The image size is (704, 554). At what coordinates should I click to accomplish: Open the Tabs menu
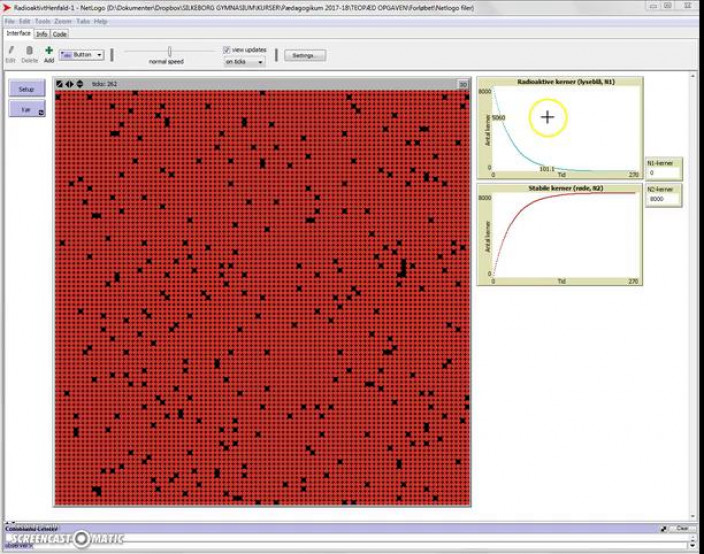click(x=83, y=22)
